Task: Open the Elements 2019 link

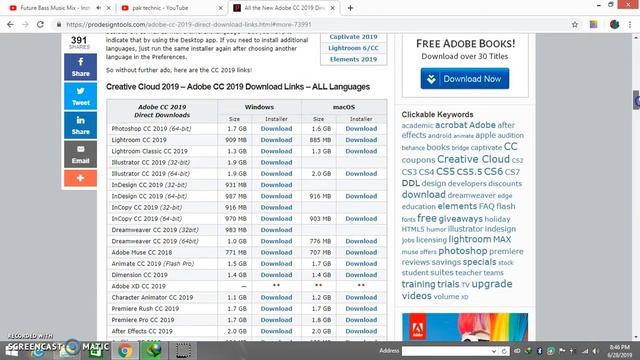Action: (x=353, y=59)
